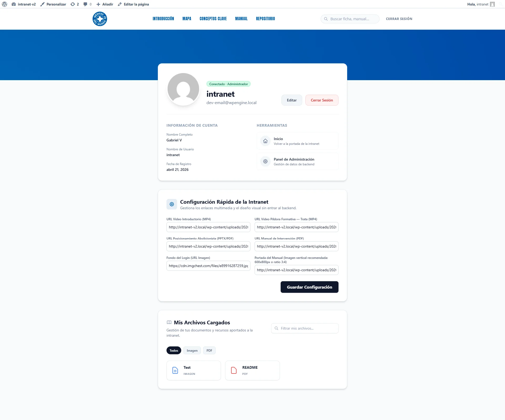Click the plus icon beside Añadir

click(98, 4)
